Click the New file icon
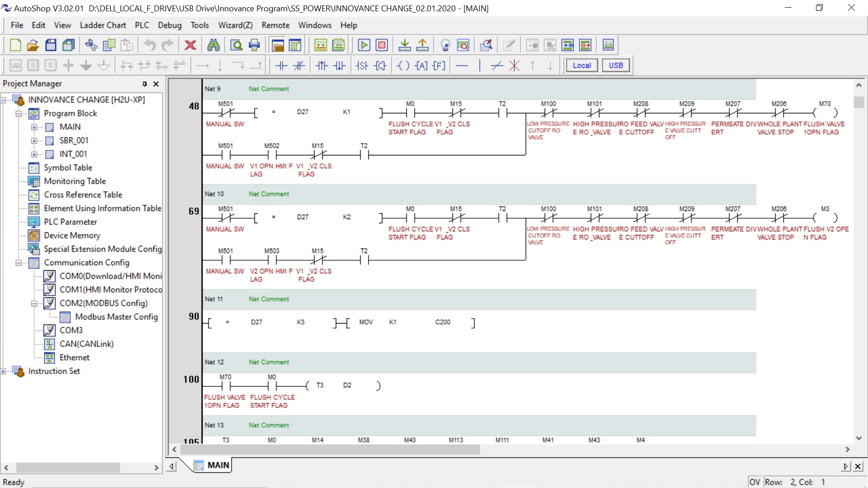The image size is (868, 488). coord(15,45)
